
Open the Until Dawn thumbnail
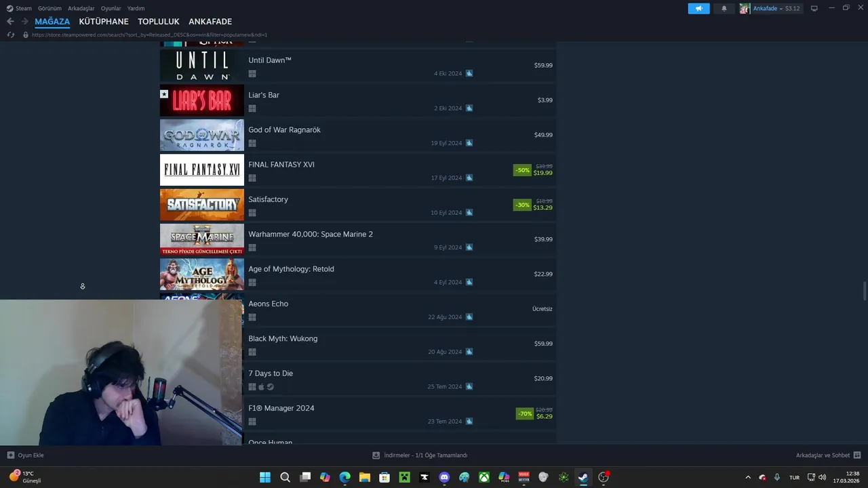pyautogui.click(x=202, y=66)
